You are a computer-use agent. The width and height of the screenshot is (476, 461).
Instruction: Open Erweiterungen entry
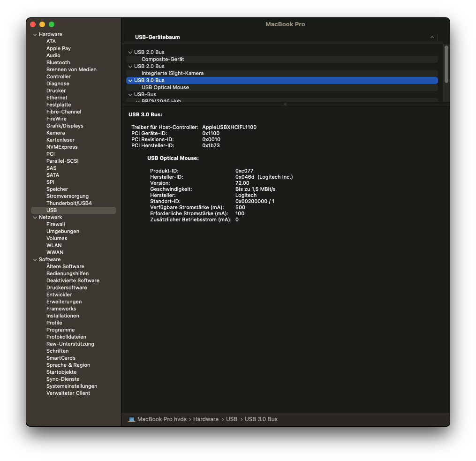click(64, 302)
